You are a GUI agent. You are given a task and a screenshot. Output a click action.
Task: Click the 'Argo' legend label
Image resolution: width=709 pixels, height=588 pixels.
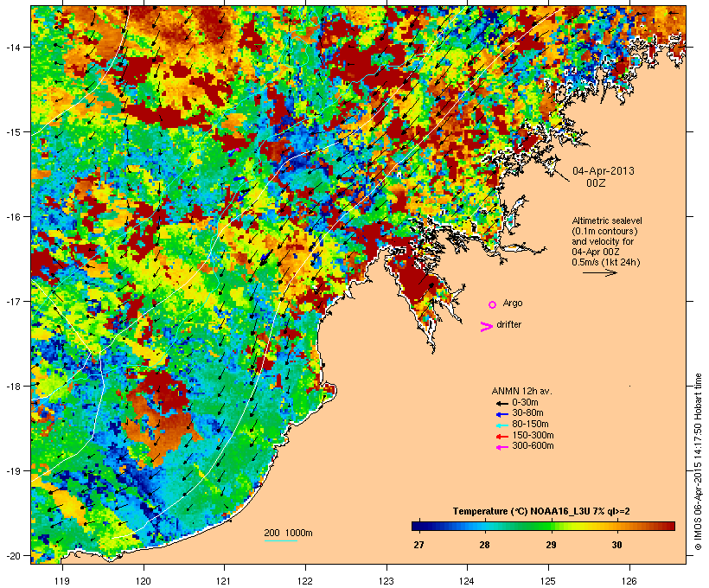tap(513, 303)
